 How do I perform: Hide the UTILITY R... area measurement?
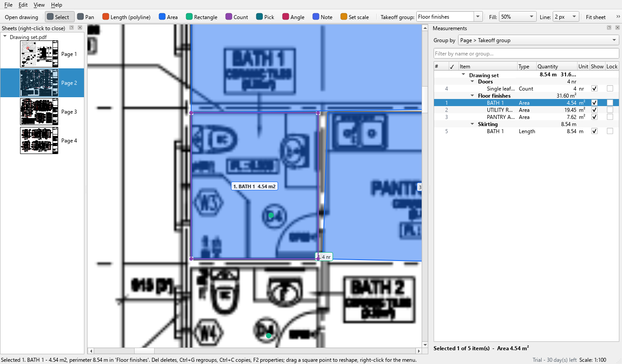[594, 110]
